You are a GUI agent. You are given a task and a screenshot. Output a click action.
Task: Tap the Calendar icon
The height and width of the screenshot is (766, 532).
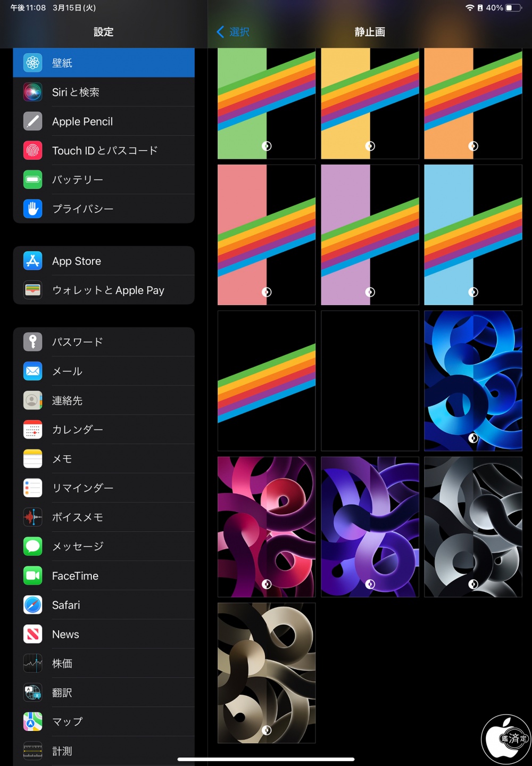point(32,430)
